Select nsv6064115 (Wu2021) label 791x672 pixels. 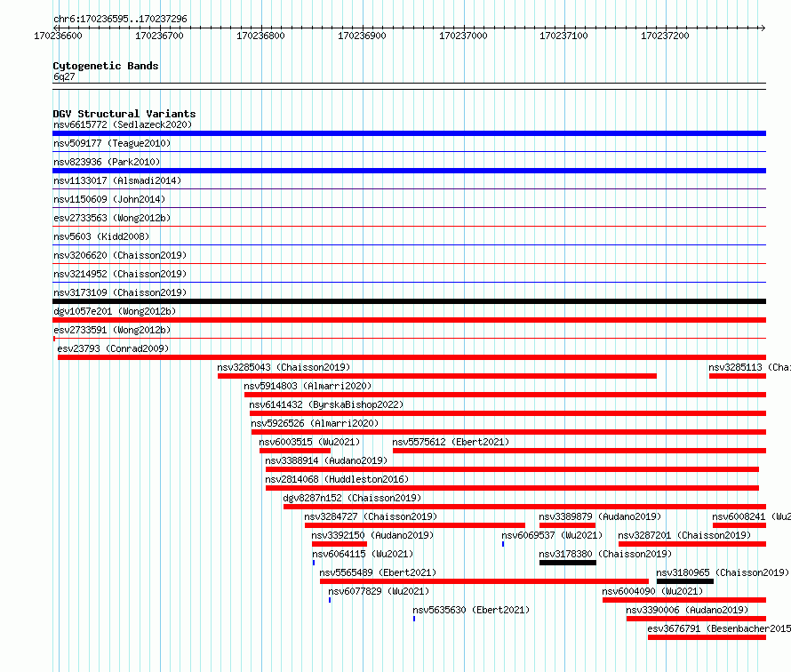pos(363,554)
